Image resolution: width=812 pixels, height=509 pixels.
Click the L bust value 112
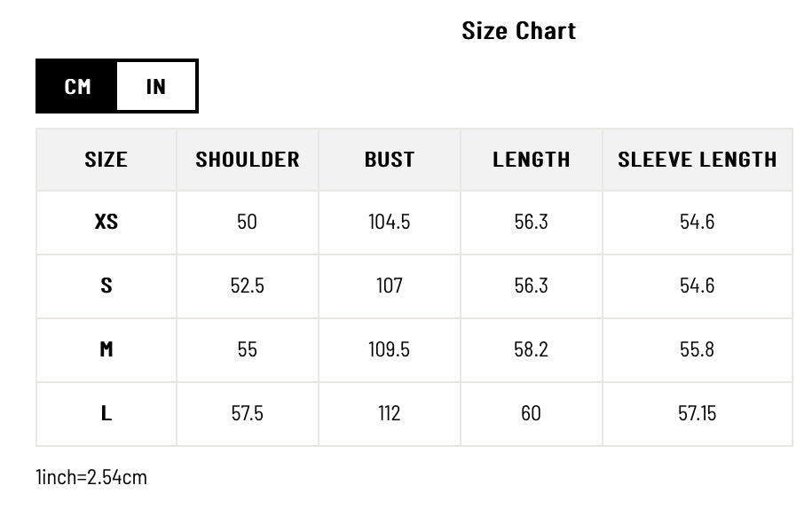point(390,413)
